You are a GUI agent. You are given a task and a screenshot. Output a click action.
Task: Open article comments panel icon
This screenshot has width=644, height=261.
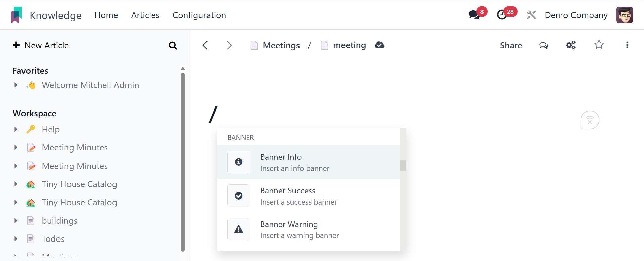point(544,45)
